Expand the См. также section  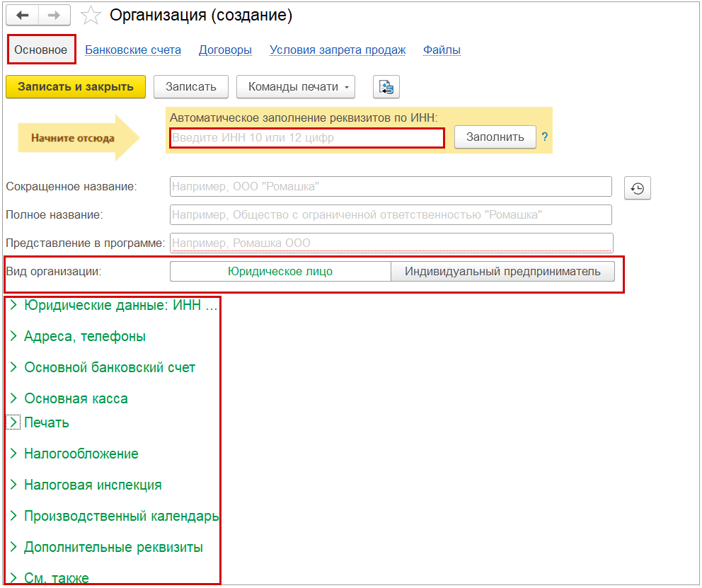coord(50,577)
